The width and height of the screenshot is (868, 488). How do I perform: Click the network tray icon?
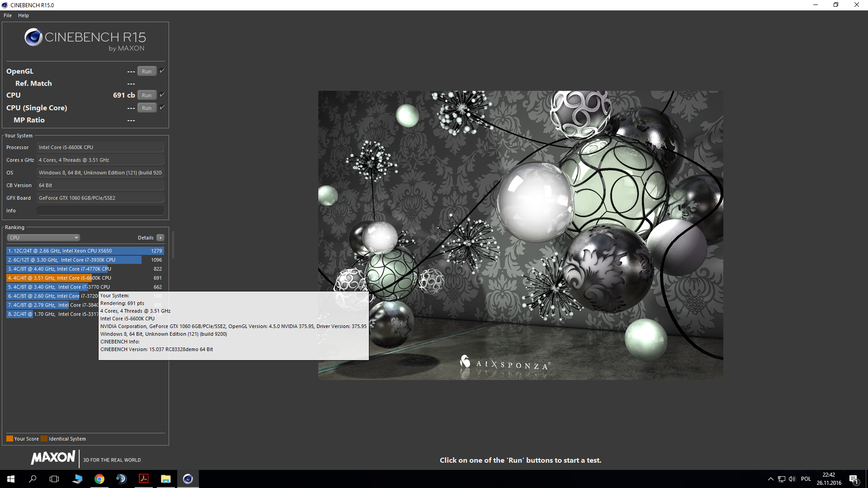782,479
